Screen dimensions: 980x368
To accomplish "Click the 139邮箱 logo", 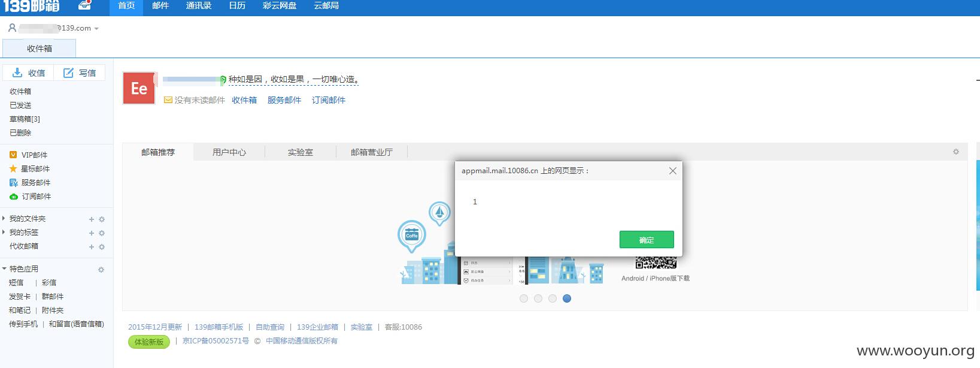I will 32,6.
